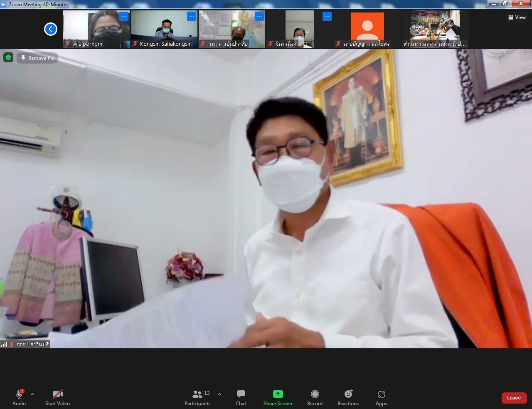Select the สำนักงานแรงงานจังหวัด video thumbnail
The image size is (532, 409).
coord(435,29)
